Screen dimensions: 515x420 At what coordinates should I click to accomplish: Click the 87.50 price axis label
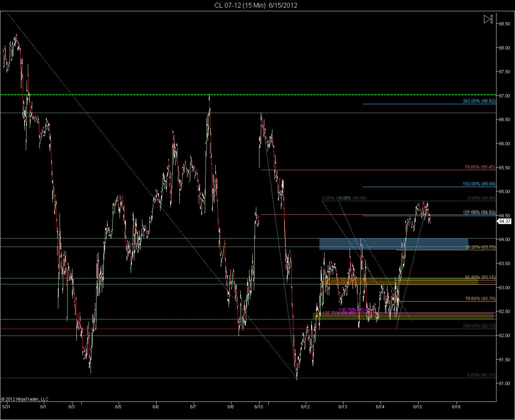point(505,72)
